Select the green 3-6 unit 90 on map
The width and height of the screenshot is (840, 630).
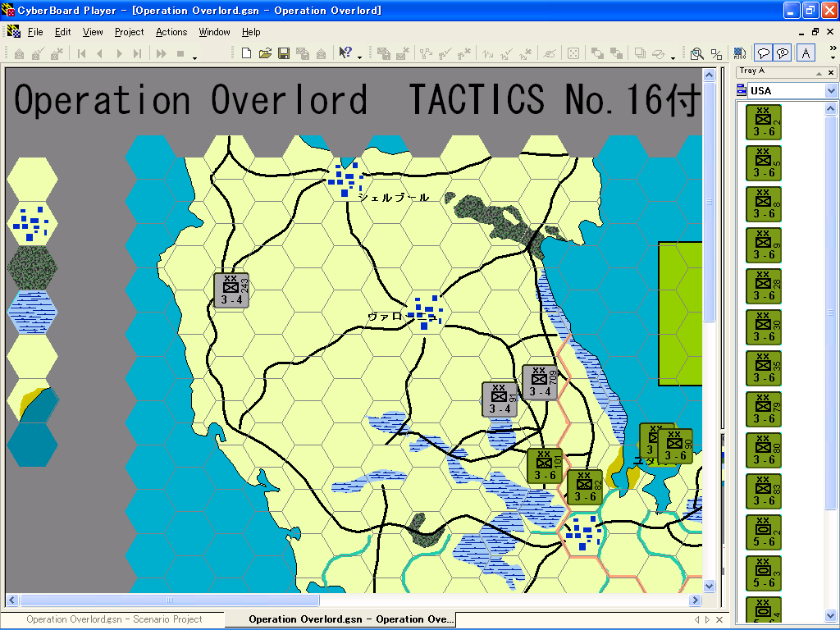(676, 446)
